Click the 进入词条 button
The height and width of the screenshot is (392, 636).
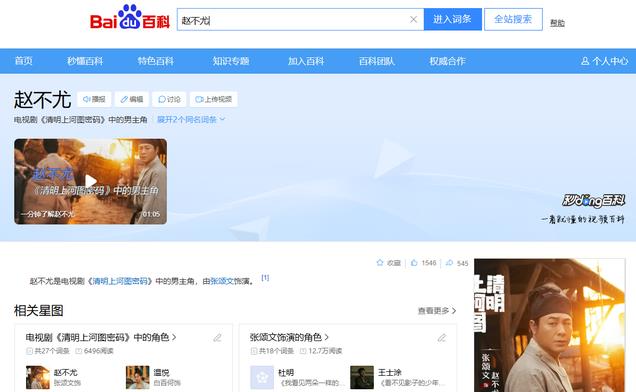(x=452, y=19)
